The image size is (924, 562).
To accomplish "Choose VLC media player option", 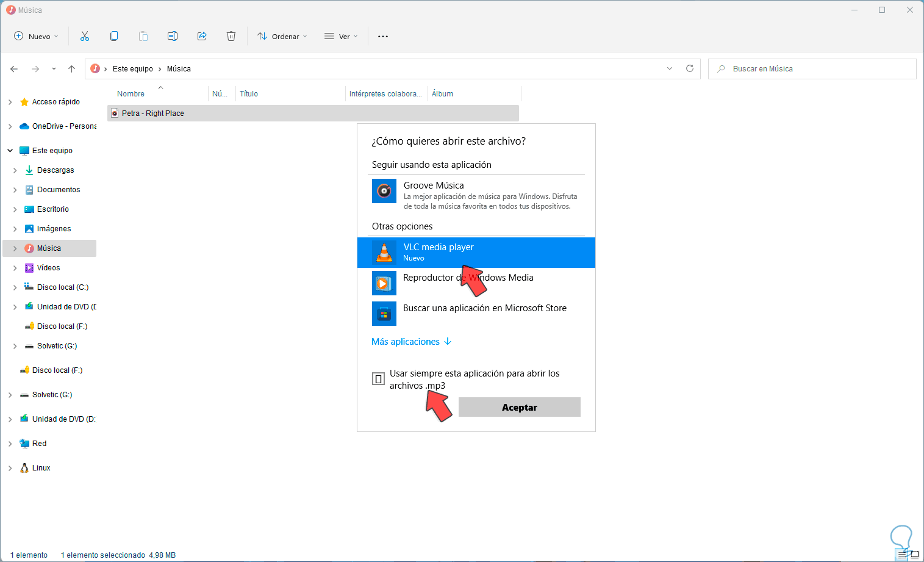I will [476, 253].
